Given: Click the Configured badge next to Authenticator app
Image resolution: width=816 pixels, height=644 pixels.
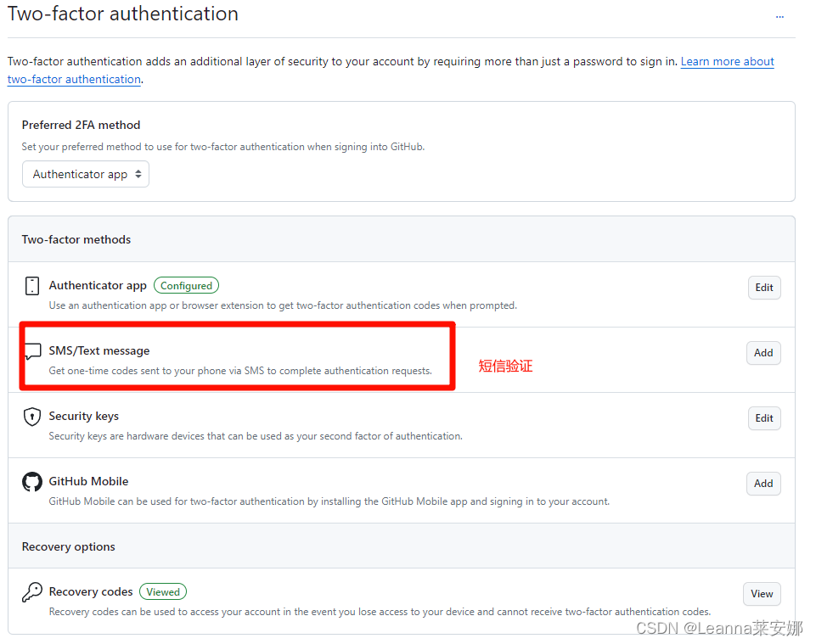Looking at the screenshot, I should 186,286.
